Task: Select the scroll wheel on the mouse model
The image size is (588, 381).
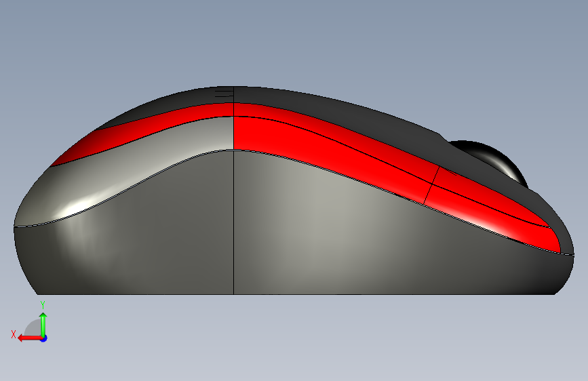Action: pos(495,161)
